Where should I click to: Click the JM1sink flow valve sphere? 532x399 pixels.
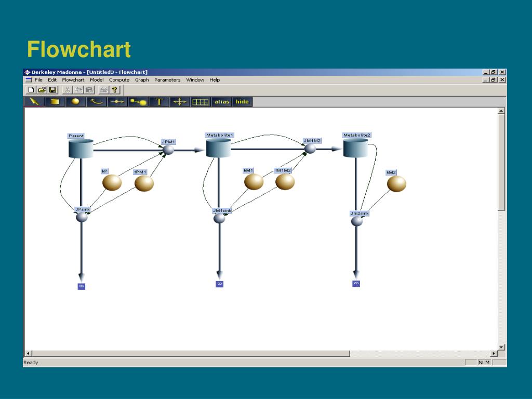[x=219, y=218]
